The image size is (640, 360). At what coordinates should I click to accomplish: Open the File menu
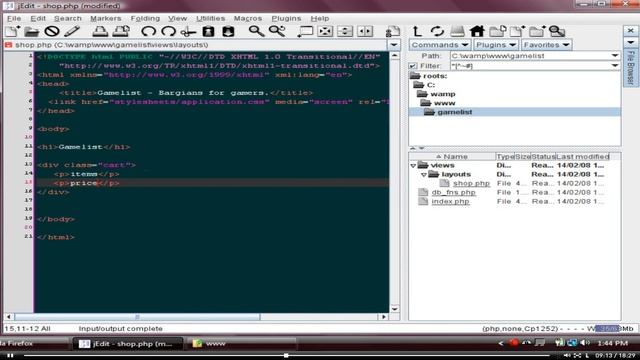(x=14, y=18)
